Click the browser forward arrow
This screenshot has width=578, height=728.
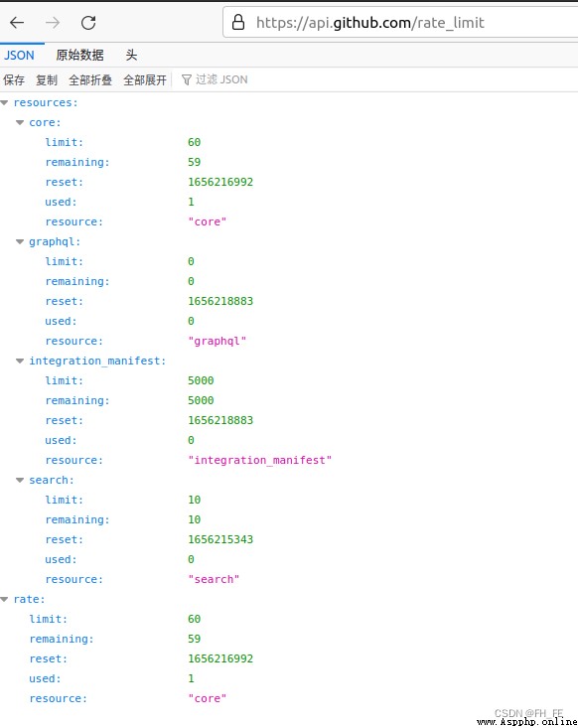pos(53,22)
